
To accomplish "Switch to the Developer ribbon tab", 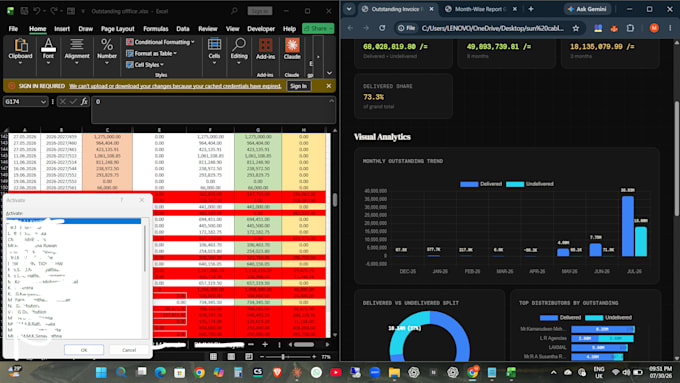I will 261,29.
